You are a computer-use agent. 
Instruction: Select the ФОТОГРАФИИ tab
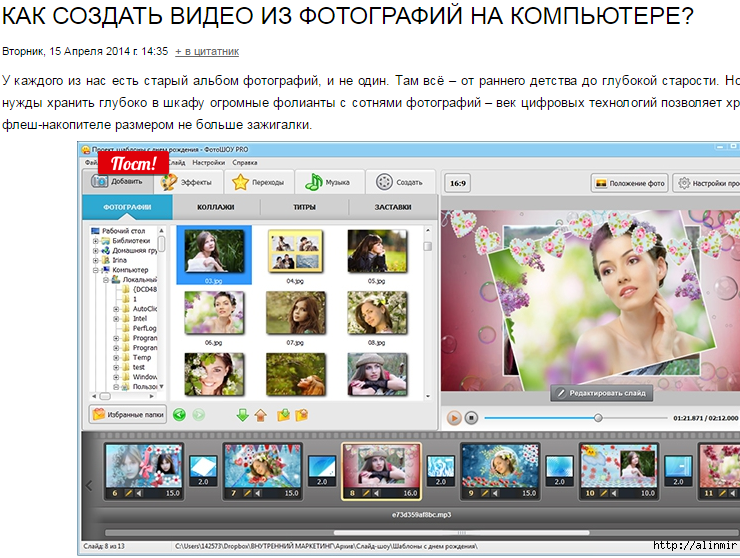127,207
